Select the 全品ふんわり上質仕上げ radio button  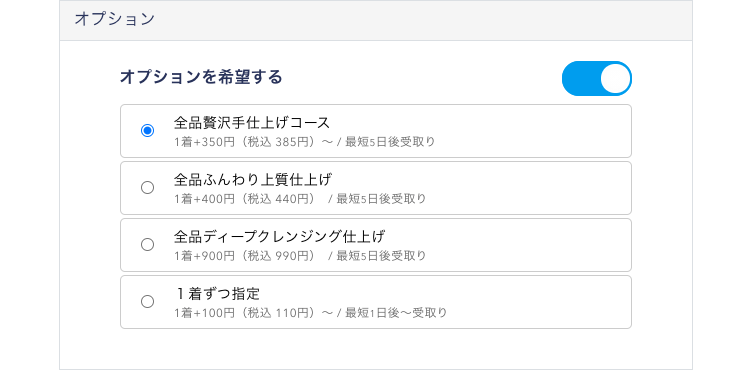[147, 188]
